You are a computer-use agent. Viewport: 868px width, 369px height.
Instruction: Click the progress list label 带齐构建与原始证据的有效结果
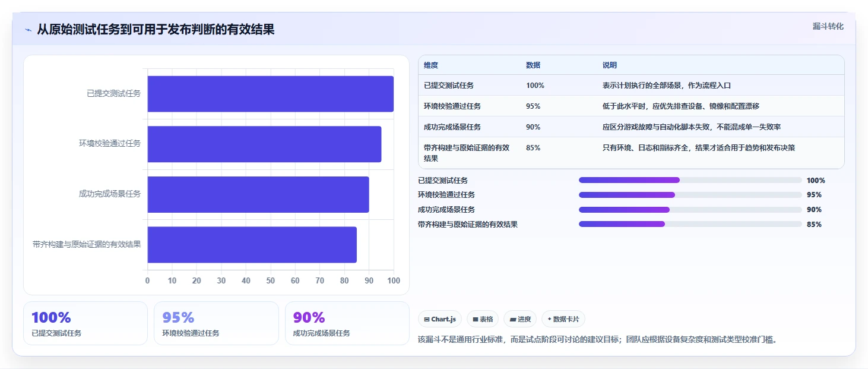tap(468, 225)
